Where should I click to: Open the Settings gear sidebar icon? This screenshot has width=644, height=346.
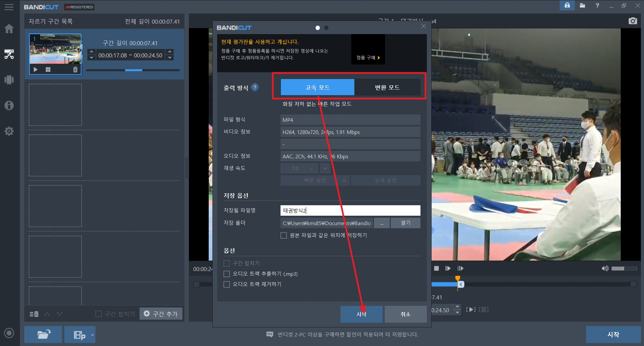tap(9, 131)
